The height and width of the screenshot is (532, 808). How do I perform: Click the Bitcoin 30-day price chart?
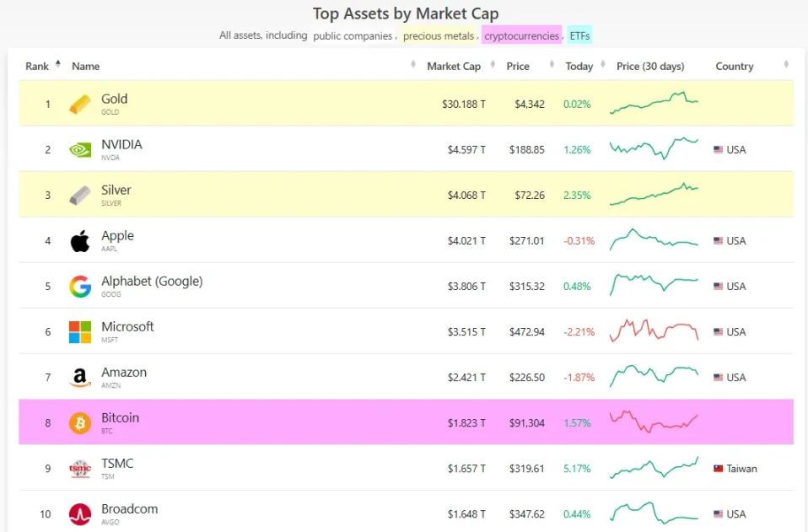click(x=654, y=422)
